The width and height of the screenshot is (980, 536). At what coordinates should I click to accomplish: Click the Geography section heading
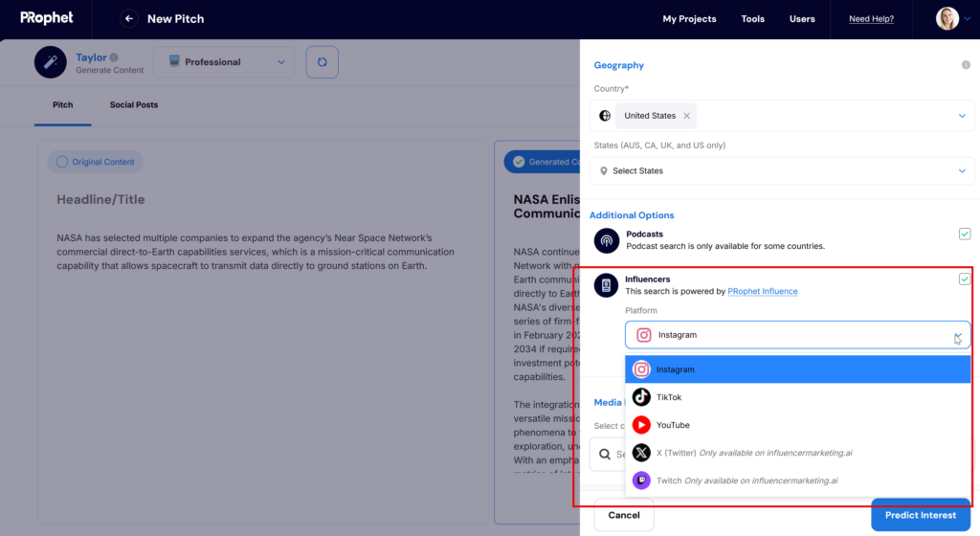[619, 65]
